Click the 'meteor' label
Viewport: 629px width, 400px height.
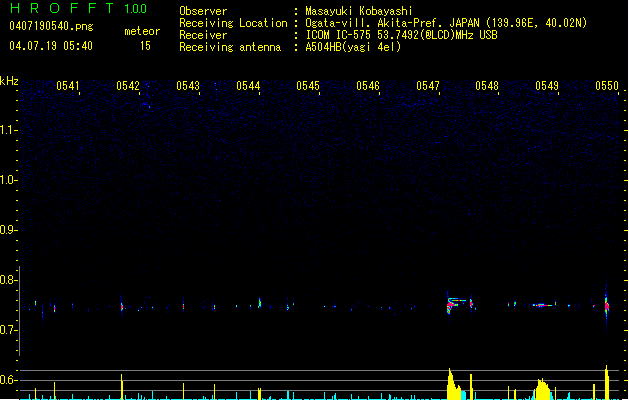click(142, 31)
